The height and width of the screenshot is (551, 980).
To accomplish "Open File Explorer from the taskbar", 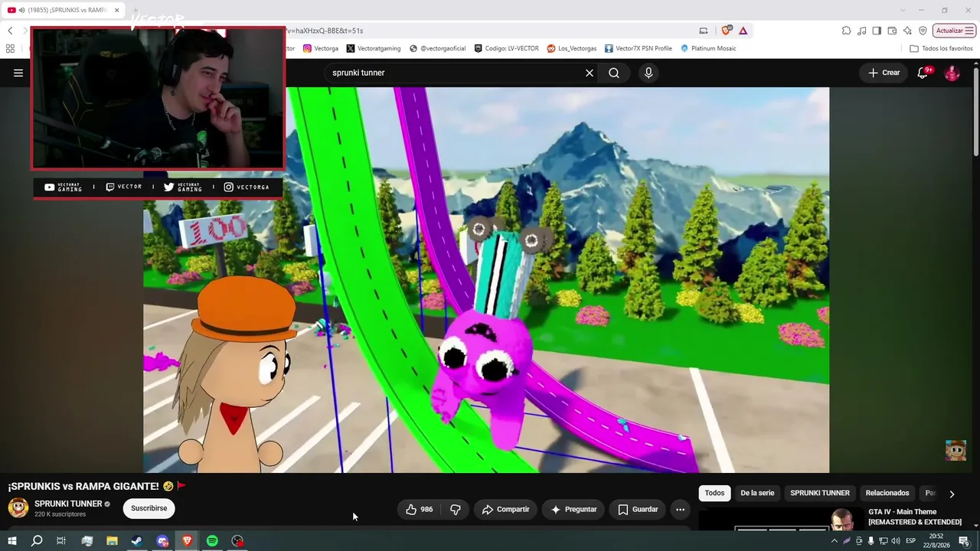I will pos(112,541).
